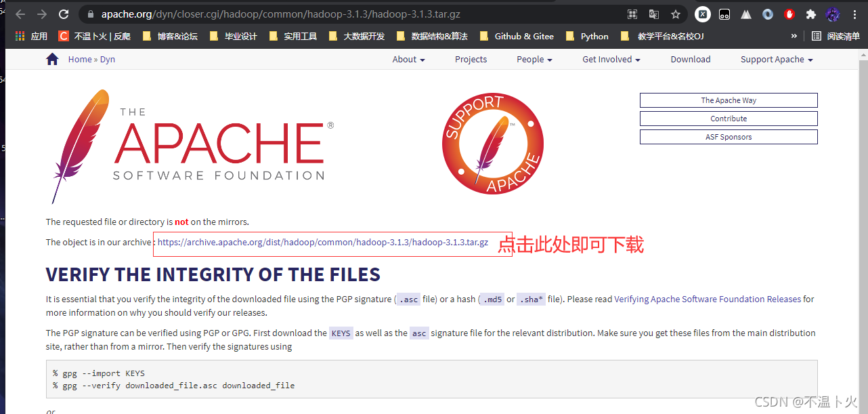Click the .asc code label

tap(408, 299)
